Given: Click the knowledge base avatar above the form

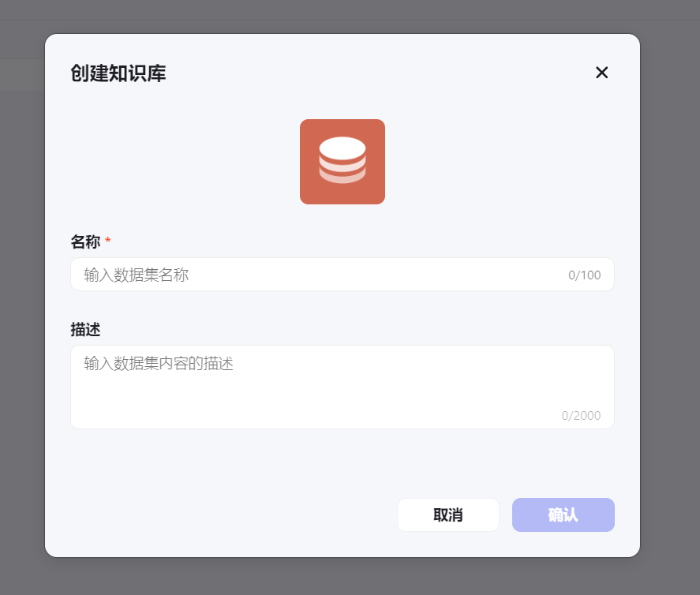Looking at the screenshot, I should click(x=342, y=161).
